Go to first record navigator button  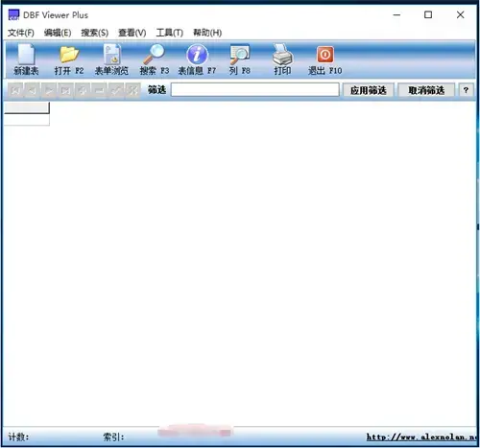point(15,90)
